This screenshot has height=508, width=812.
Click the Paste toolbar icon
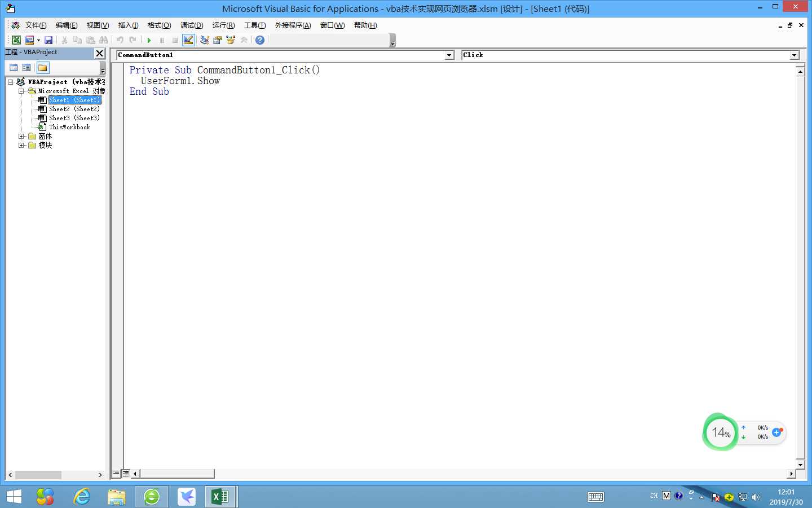91,40
